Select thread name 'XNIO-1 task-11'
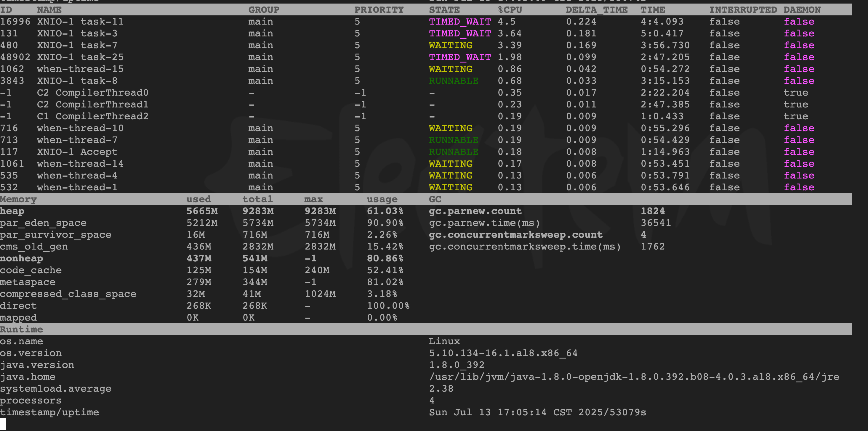 [80, 22]
